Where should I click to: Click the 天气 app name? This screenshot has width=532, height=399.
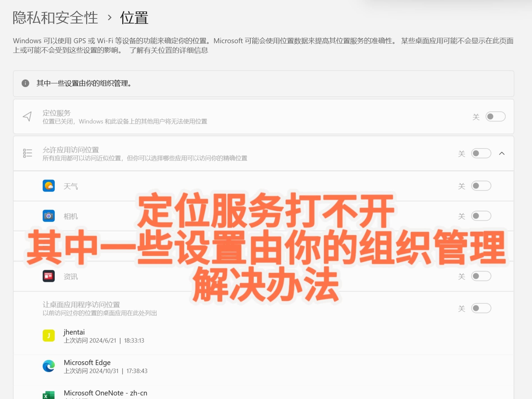click(71, 186)
